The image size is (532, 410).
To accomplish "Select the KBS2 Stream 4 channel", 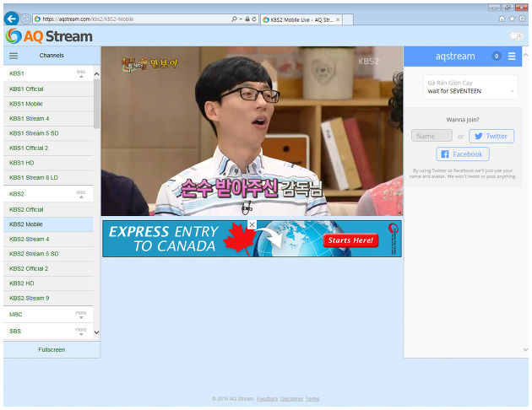I will point(48,240).
